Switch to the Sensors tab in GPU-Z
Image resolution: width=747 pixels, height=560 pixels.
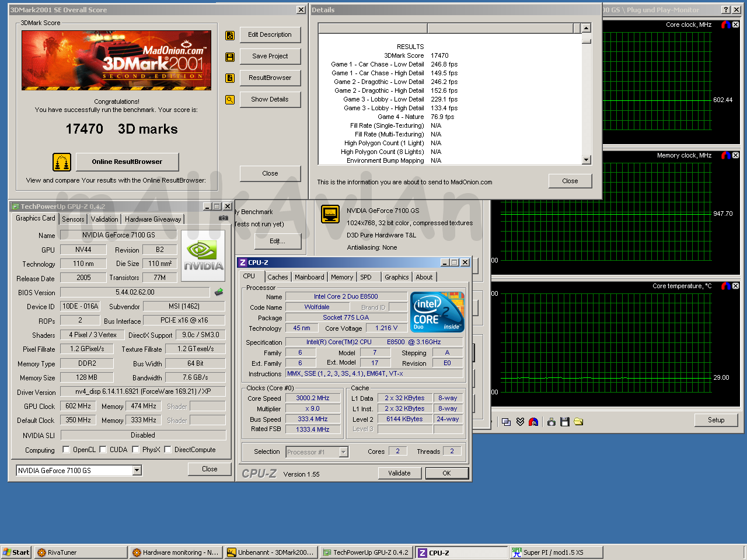tap(74, 219)
